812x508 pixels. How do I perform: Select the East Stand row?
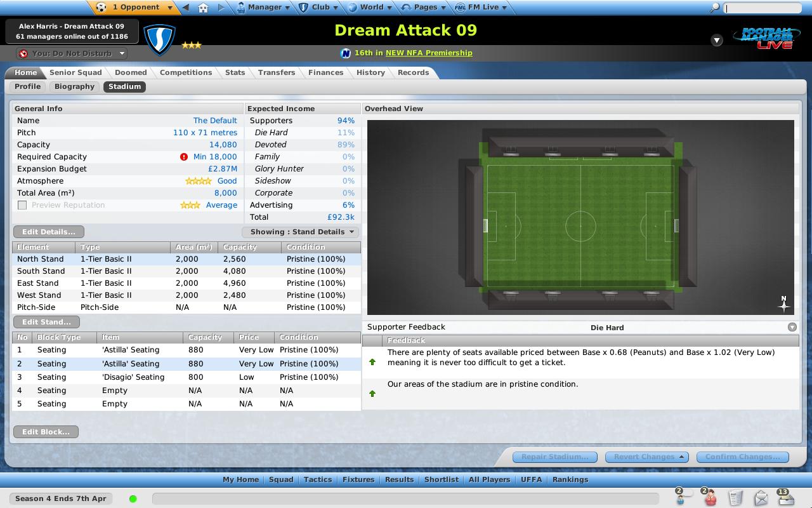coord(187,283)
